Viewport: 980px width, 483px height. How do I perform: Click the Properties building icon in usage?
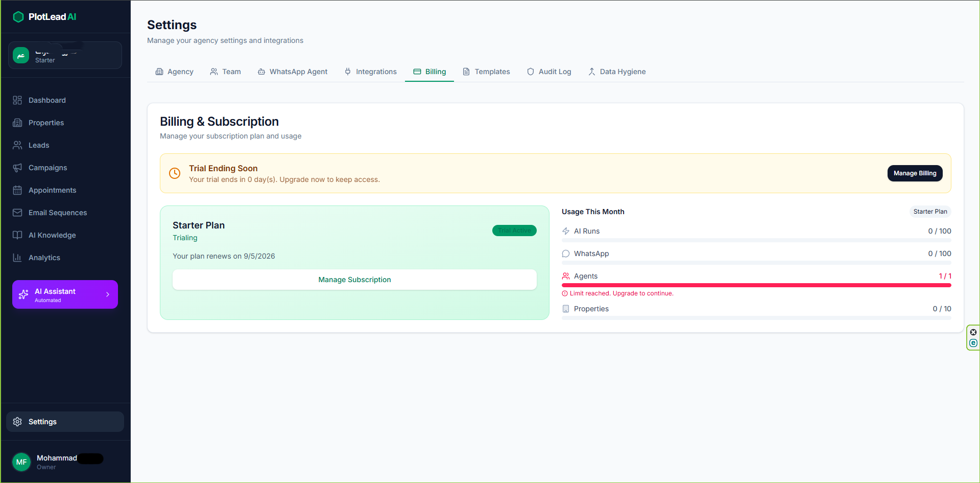[x=566, y=309]
